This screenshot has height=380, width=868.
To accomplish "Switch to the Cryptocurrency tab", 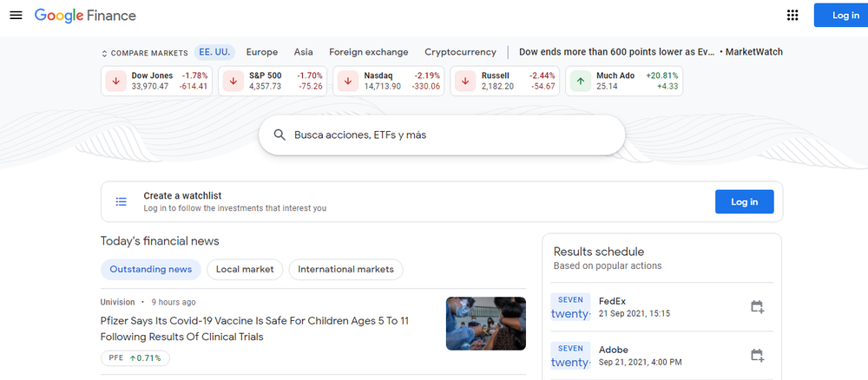I will [461, 52].
